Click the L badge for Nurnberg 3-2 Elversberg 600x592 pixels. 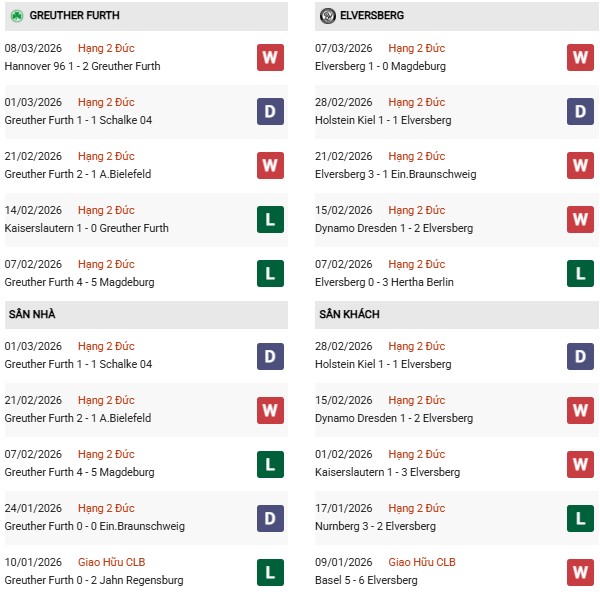[x=580, y=517]
